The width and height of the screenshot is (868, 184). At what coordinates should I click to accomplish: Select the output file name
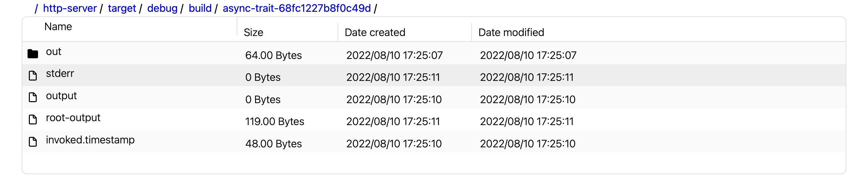tap(61, 96)
